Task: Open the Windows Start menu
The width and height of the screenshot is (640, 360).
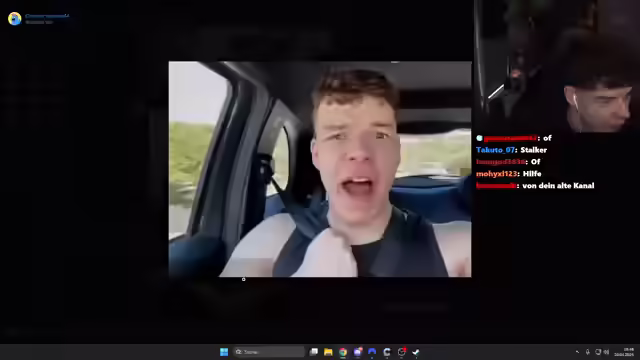Action: click(x=224, y=352)
